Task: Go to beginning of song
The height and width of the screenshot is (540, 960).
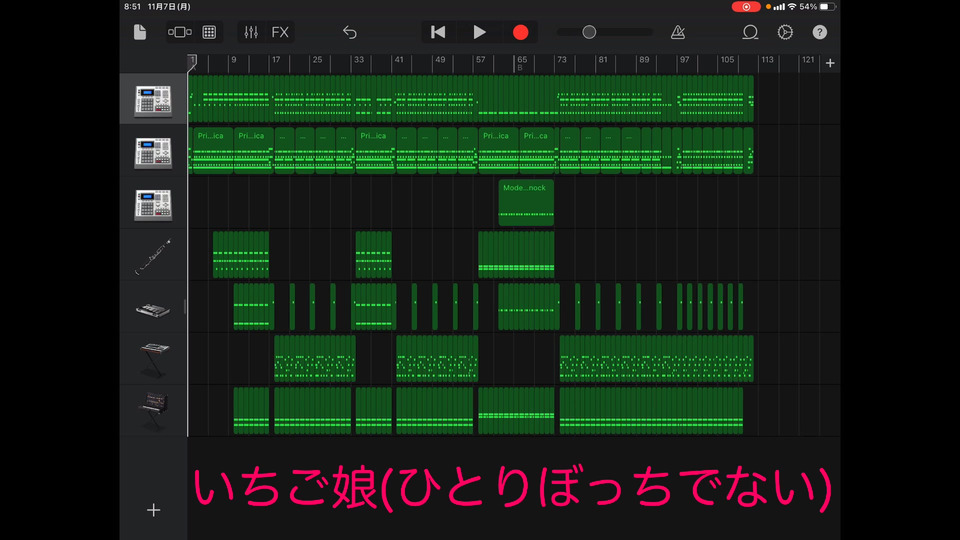Action: click(x=438, y=32)
